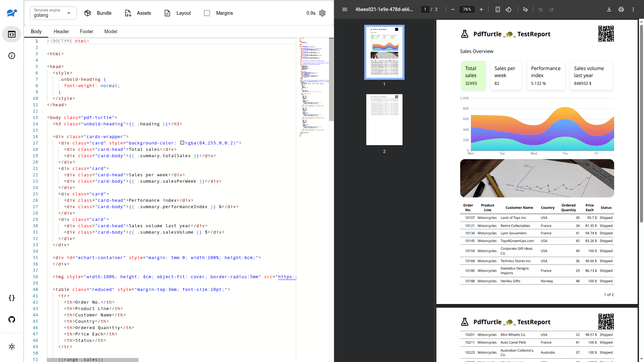
Task: Click the Layout document icon
Action: (x=167, y=13)
